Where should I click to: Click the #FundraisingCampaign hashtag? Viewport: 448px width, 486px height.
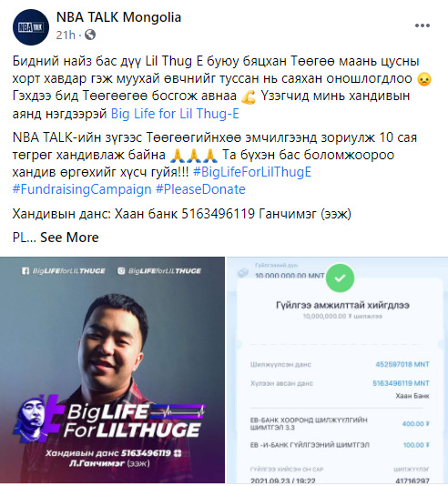pos(82,189)
